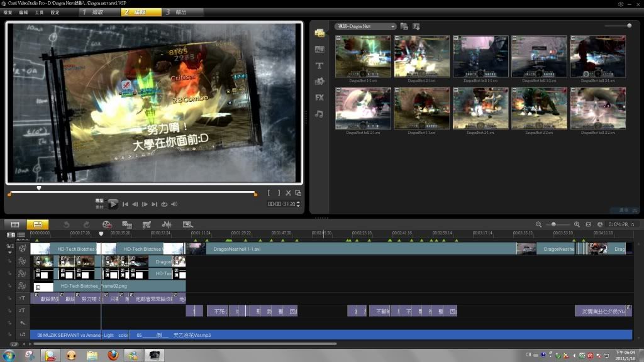Open the sound mixer waveform icon
This screenshot has height=362, width=644.
(x=167, y=224)
